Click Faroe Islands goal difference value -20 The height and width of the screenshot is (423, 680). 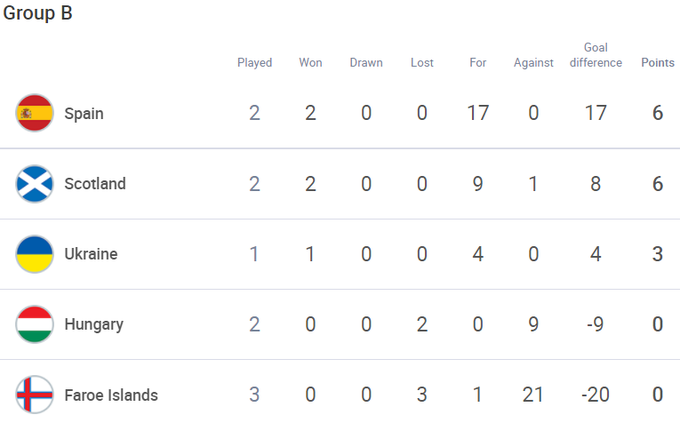pos(596,395)
